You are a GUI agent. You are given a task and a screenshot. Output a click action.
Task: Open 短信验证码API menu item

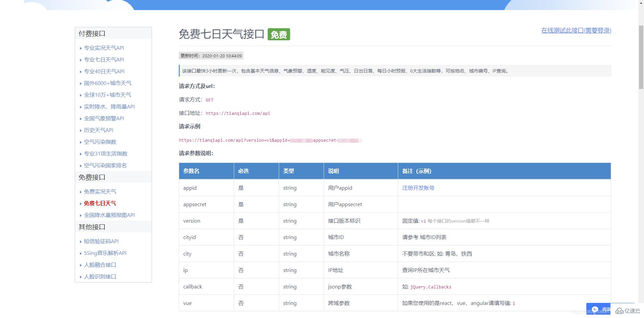click(x=101, y=241)
